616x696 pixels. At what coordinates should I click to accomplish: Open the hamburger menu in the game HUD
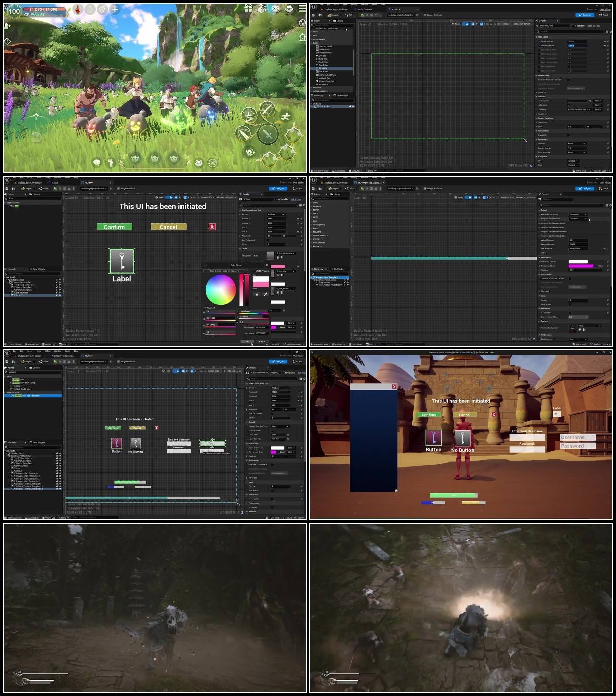pyautogui.click(x=302, y=8)
